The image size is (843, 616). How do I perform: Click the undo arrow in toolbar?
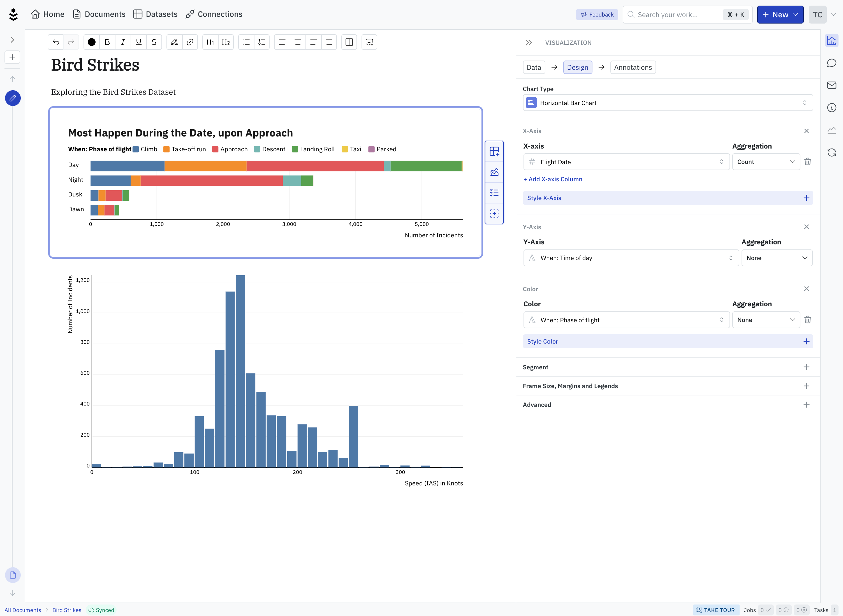[56, 42]
